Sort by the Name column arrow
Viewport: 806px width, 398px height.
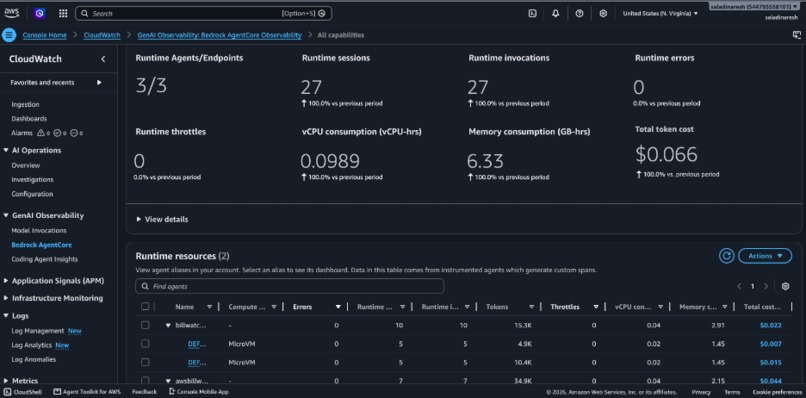coord(209,307)
